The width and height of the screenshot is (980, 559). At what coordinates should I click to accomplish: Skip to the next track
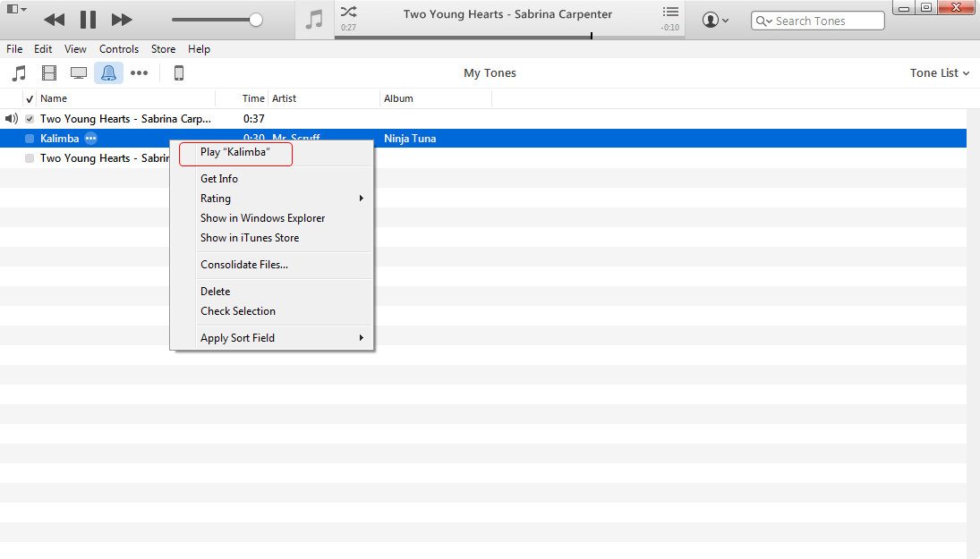[122, 20]
